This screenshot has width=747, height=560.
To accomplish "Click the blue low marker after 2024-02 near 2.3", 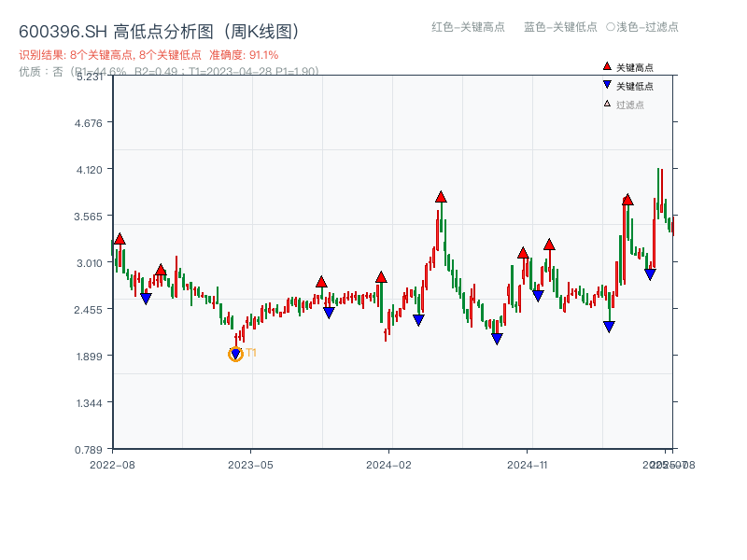I will tap(418, 320).
